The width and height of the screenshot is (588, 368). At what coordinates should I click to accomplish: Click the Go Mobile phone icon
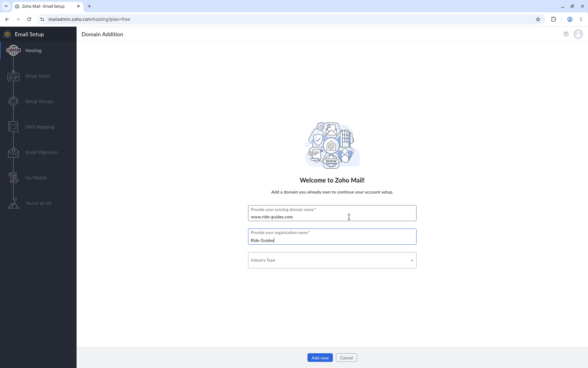tap(13, 178)
